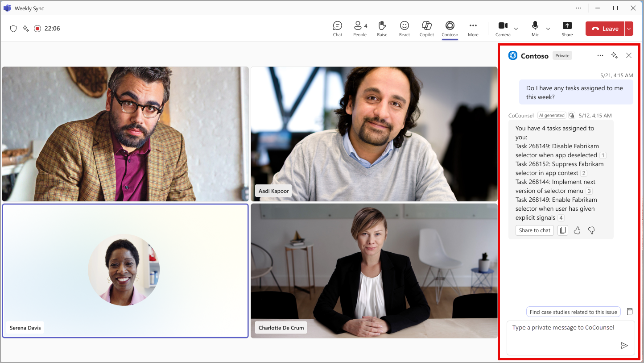Expand the Camera options dropdown arrow
Viewport: 644px width, 363px height.
(516, 29)
